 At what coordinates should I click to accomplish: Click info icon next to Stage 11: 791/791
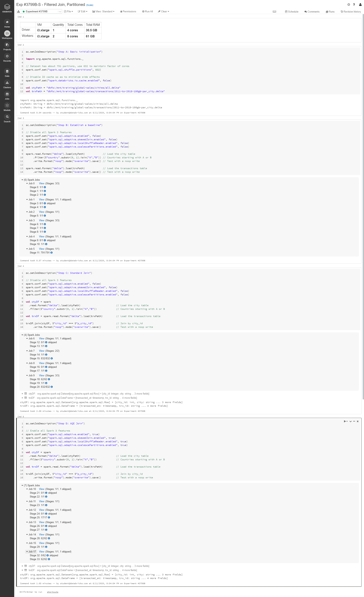tap(51, 253)
